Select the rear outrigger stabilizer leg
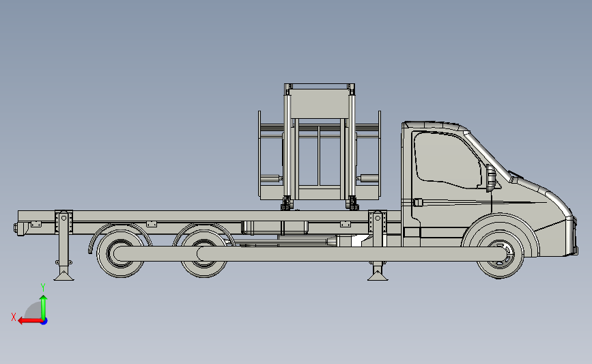The image size is (592, 364). [64, 245]
